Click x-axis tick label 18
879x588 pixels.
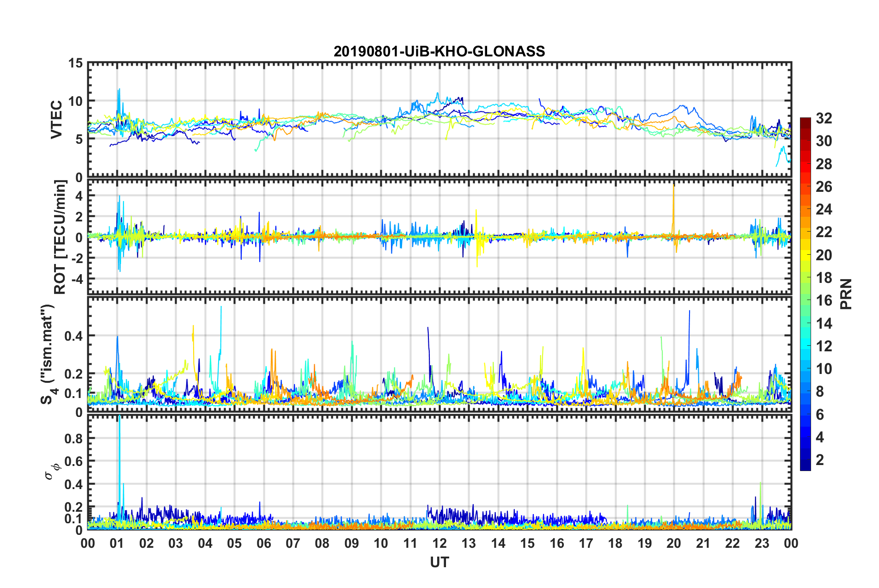616,543
